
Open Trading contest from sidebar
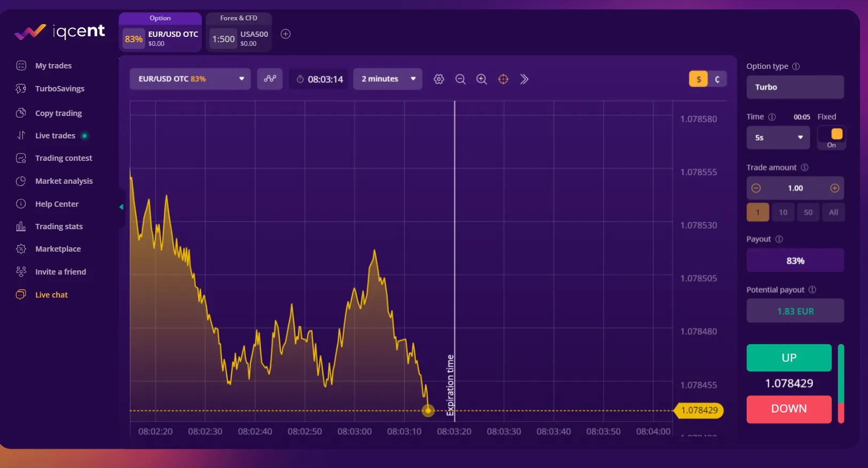click(x=64, y=158)
